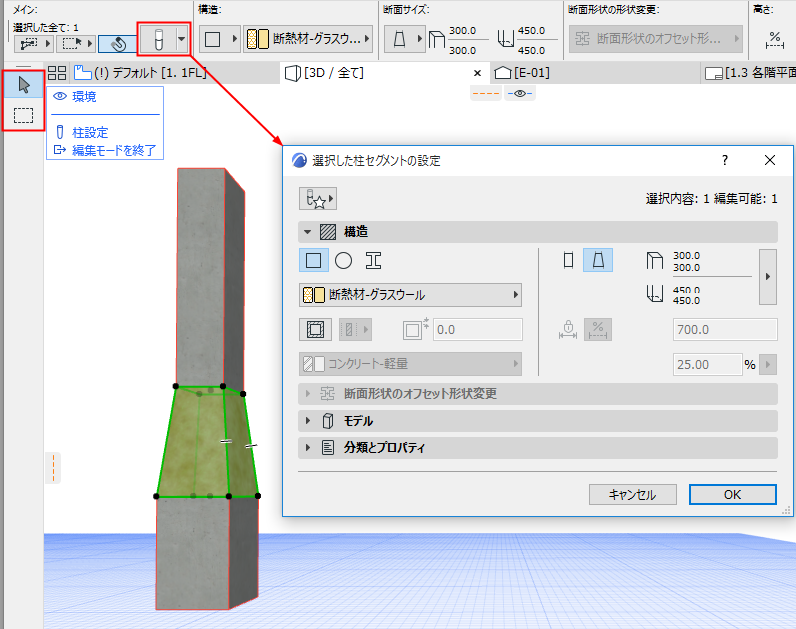Image resolution: width=796 pixels, height=629 pixels.
Task: Click disabled 断面形状のオフセット形… dropdown in info box
Action: [655, 39]
